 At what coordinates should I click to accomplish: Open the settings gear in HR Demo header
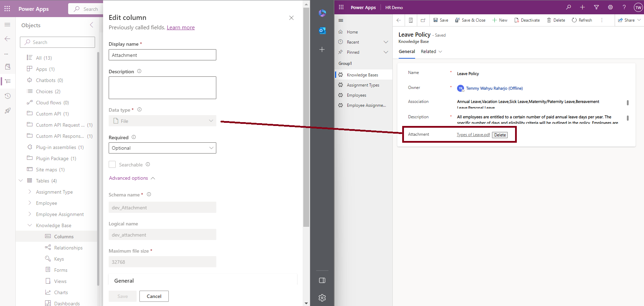tap(610, 7)
